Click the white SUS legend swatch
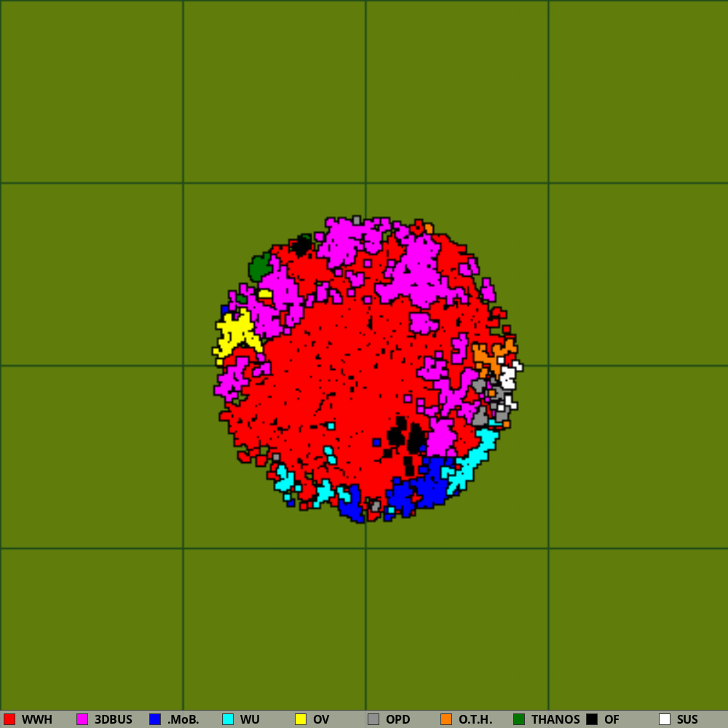The height and width of the screenshot is (728, 728). [x=665, y=719]
